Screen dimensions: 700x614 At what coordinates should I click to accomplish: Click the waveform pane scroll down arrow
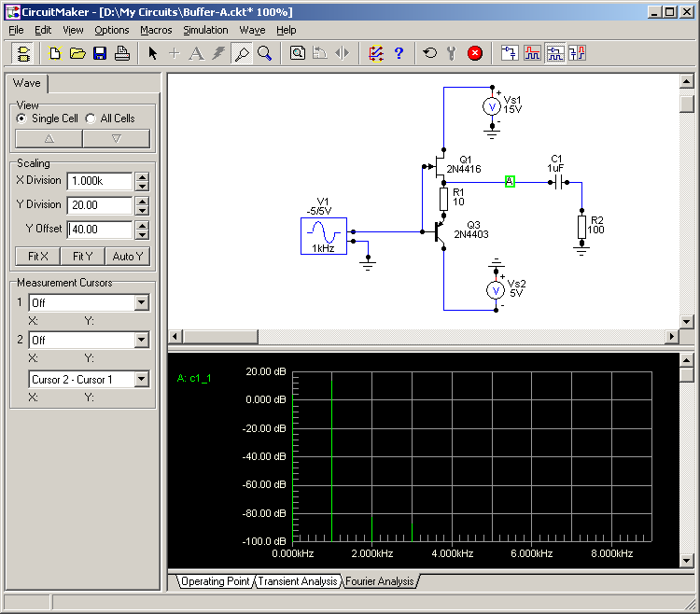(x=686, y=561)
